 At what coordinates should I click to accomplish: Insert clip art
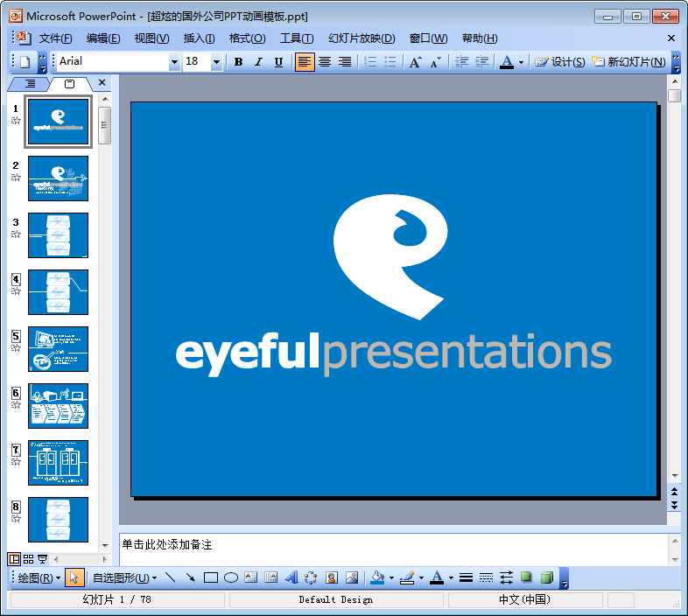pos(332,577)
